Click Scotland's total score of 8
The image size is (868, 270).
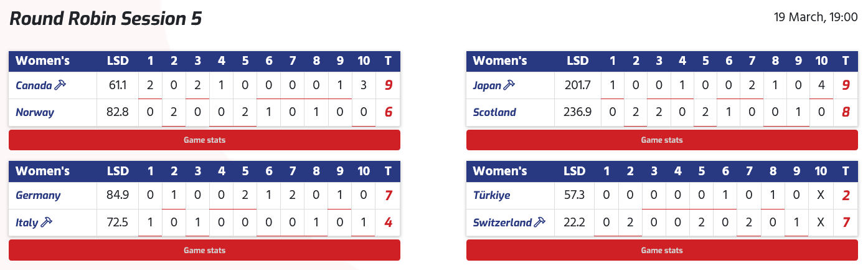pos(846,113)
